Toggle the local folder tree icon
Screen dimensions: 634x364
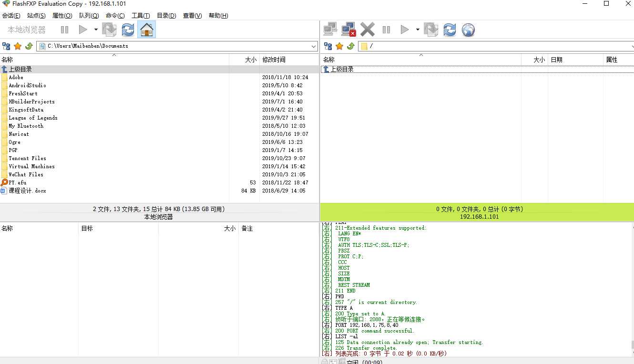pos(6,46)
